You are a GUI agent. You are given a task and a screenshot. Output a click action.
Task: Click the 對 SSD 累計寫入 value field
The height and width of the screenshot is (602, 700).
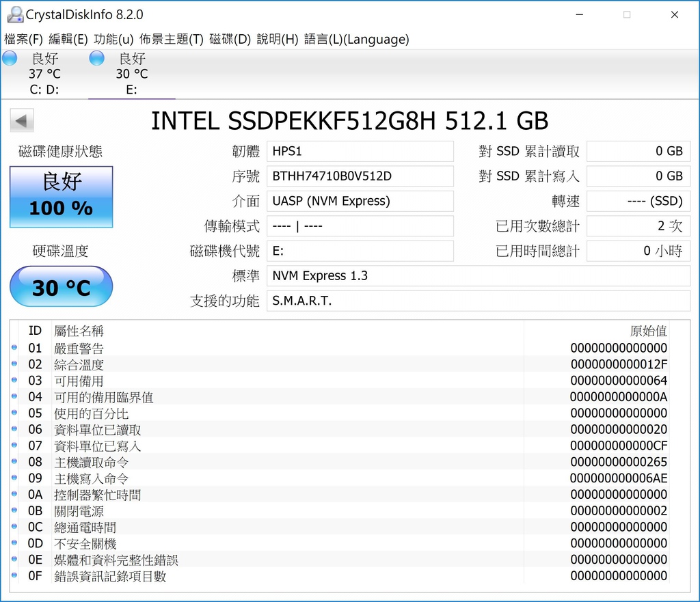tap(638, 176)
